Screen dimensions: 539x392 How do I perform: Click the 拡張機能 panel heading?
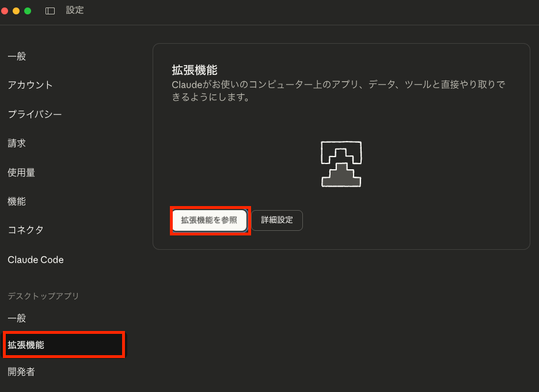[194, 70]
